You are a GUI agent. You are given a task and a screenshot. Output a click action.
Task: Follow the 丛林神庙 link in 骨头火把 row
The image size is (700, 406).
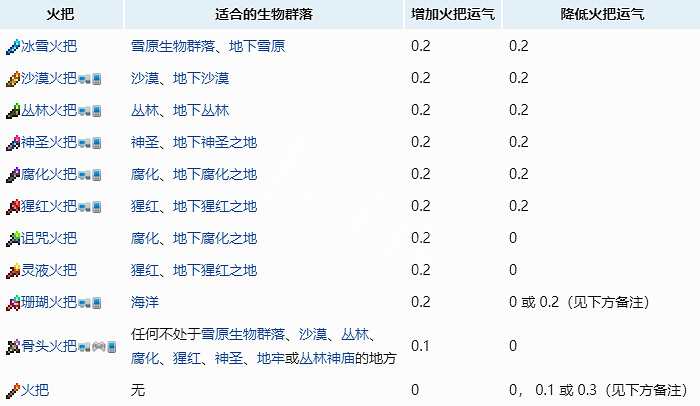(327, 358)
